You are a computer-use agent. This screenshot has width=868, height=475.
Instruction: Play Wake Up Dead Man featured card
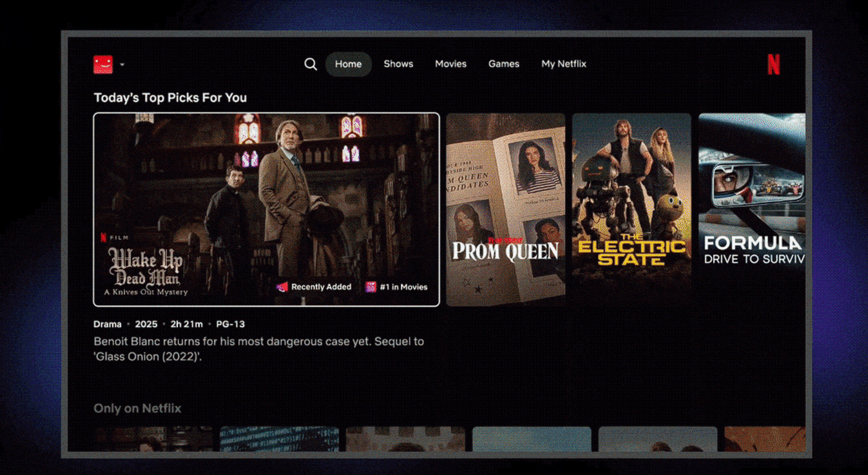[x=266, y=209]
